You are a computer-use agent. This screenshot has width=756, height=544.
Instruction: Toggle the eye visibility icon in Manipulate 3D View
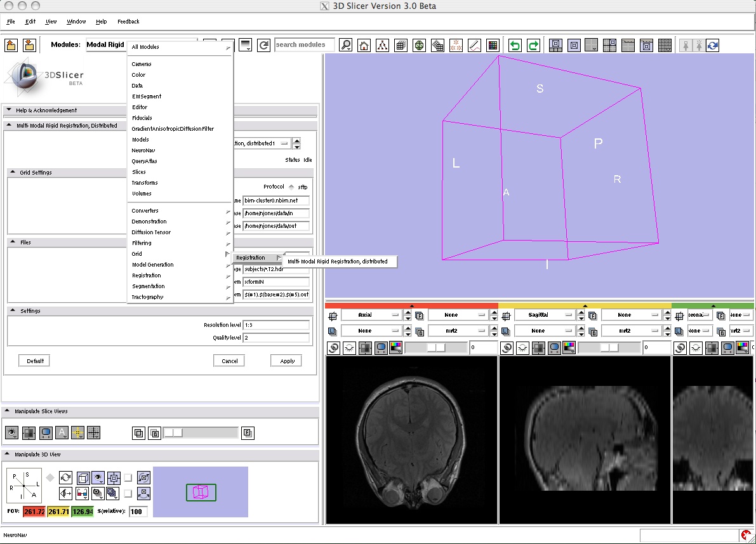[98, 477]
